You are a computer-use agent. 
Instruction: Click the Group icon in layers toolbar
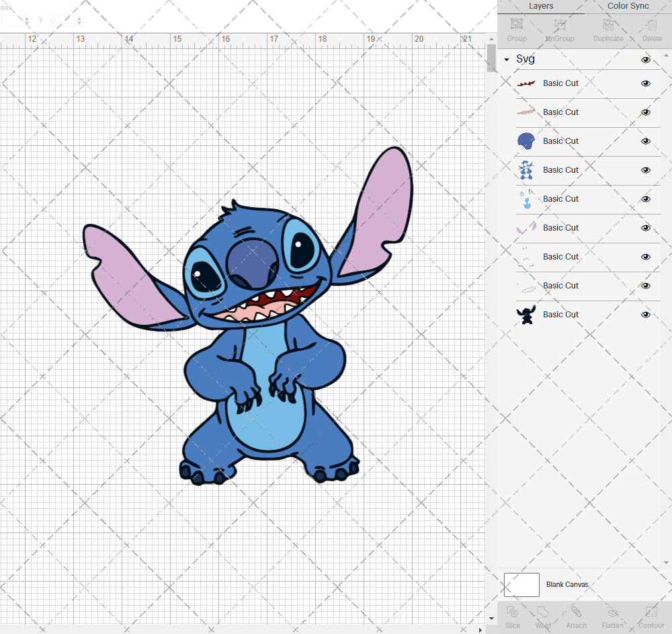pos(516,24)
